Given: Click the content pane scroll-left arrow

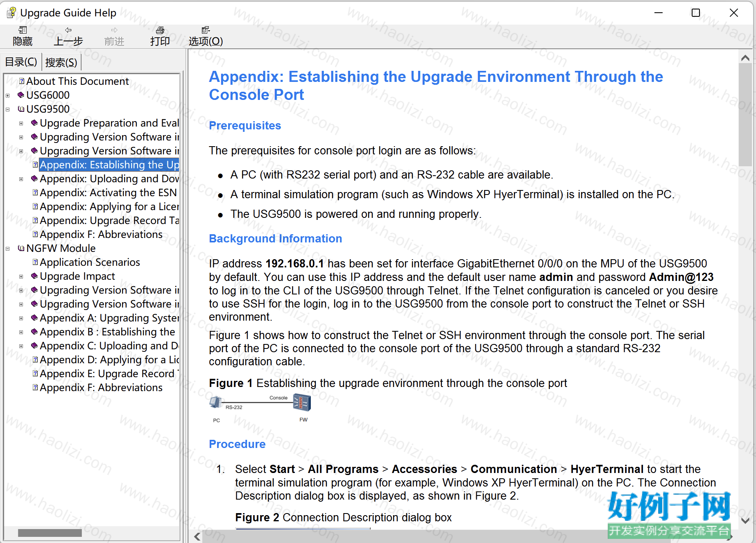Looking at the screenshot, I should 197,536.
